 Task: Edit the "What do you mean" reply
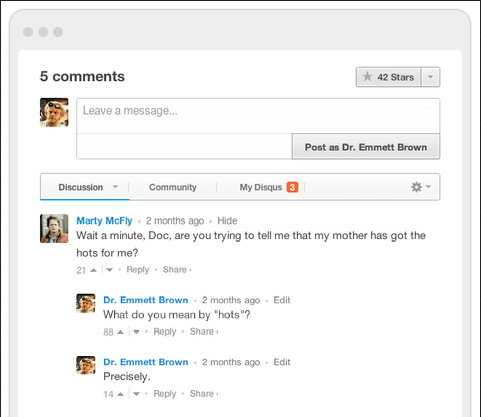[282, 300]
